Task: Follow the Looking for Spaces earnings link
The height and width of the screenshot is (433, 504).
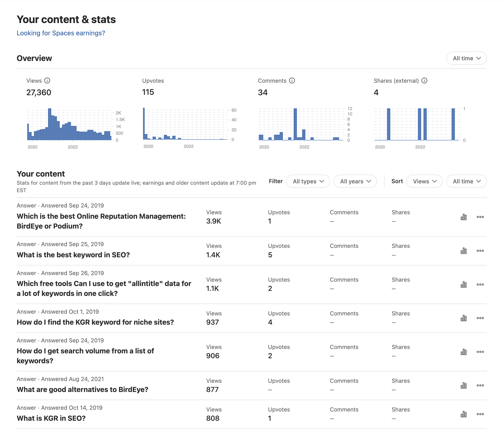Action: coord(61,33)
